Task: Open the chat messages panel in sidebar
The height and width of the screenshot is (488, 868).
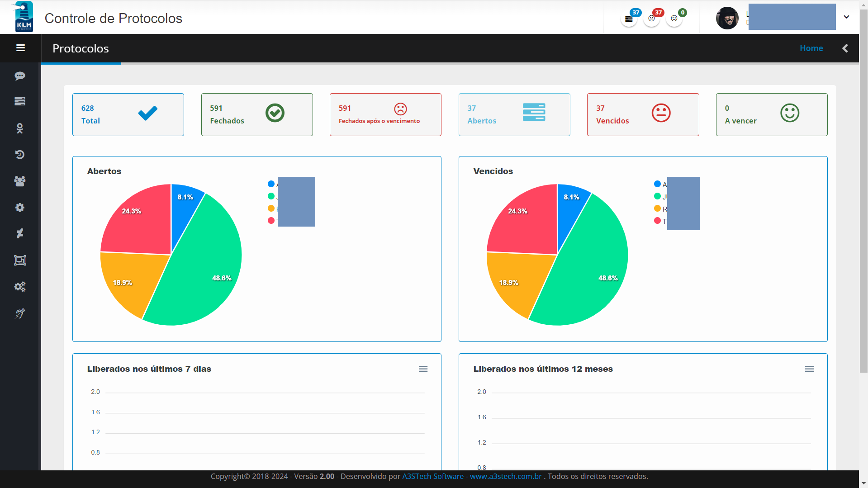Action: (20, 76)
